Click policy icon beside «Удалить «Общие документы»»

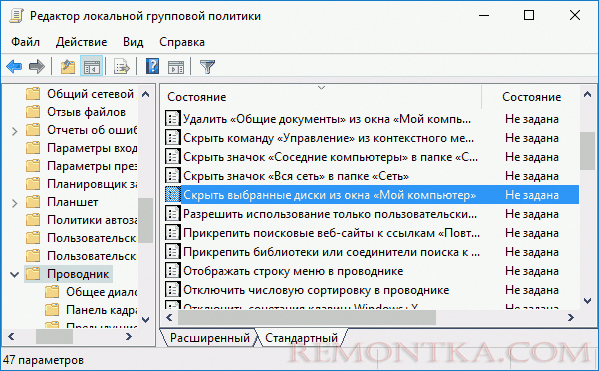pos(173,118)
